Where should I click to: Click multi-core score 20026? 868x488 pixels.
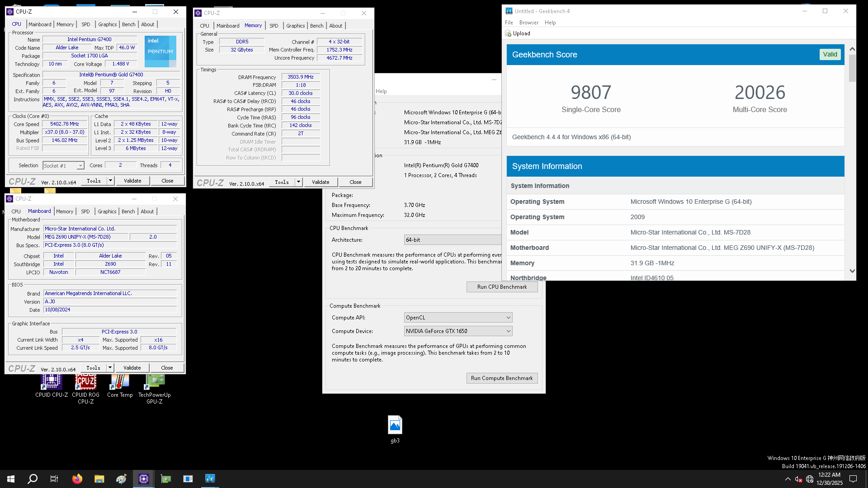(760, 93)
